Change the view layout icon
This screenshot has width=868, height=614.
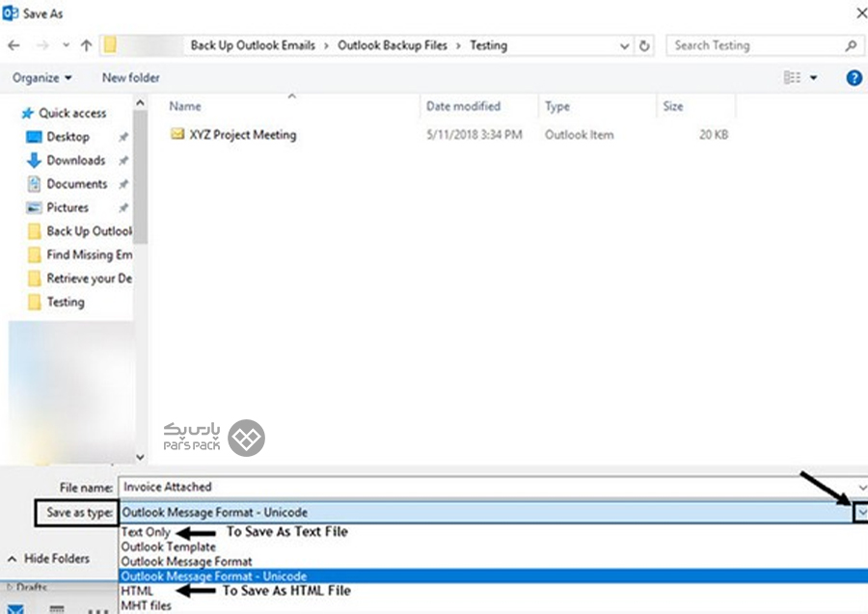point(792,77)
